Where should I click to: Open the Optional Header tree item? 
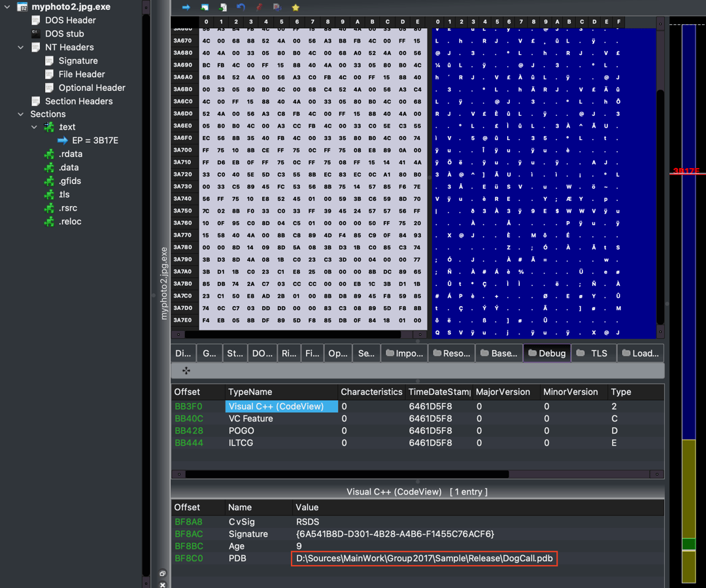(x=92, y=88)
